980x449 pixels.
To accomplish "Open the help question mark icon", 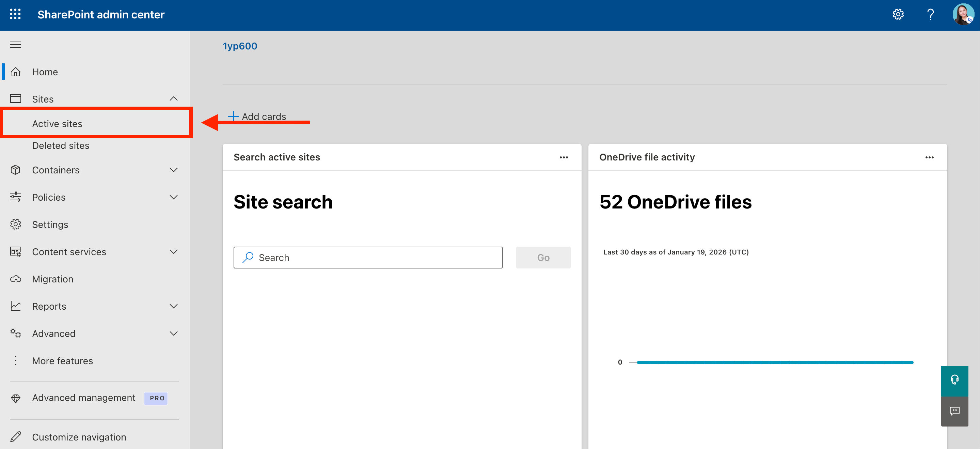I will coord(930,14).
